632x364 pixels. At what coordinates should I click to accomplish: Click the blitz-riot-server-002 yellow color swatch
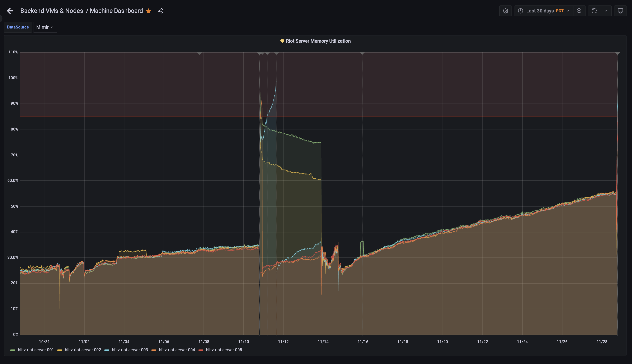click(x=60, y=350)
